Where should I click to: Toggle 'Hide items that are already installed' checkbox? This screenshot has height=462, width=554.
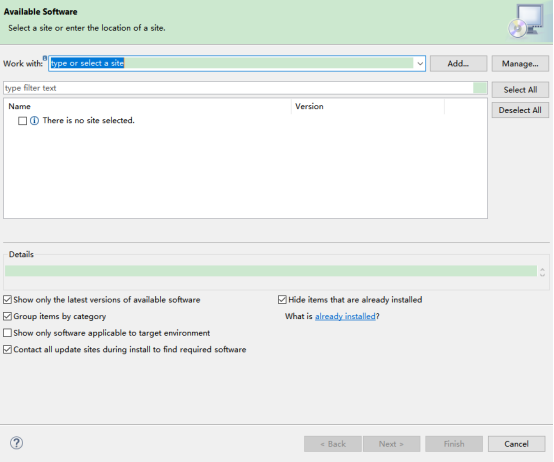(x=282, y=300)
